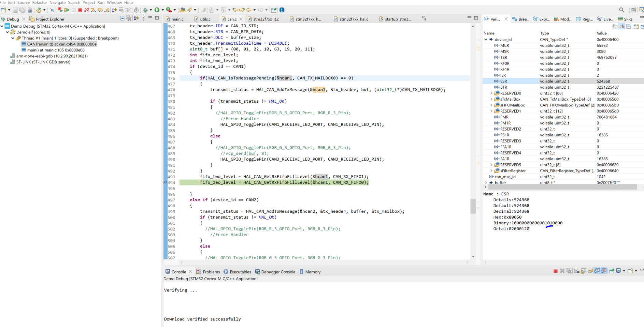
Task: Suspend the running thread using the pause icon
Action: tap(73, 10)
